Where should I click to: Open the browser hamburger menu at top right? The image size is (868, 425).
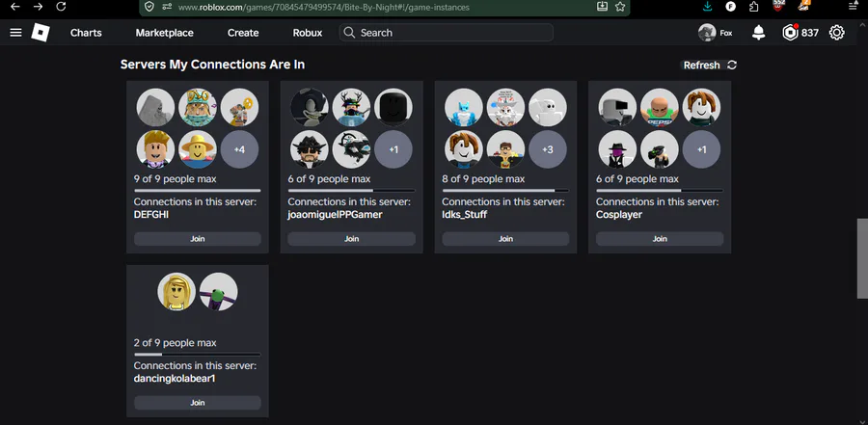point(853,7)
